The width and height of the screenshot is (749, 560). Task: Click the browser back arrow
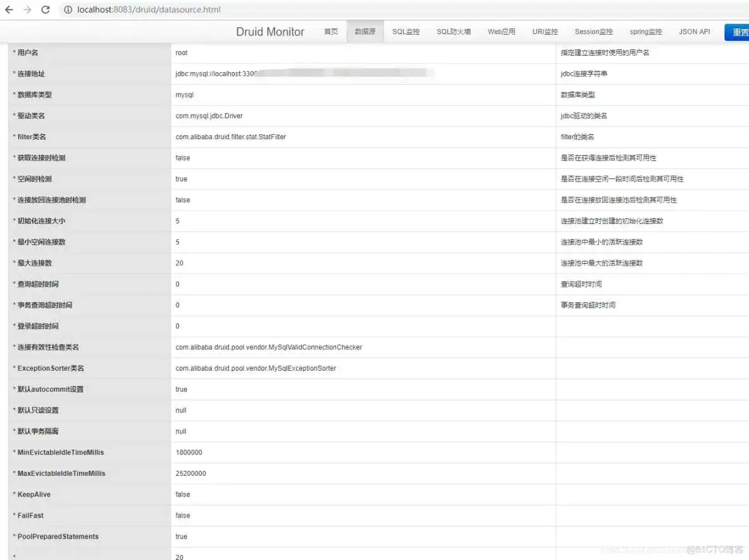pos(9,10)
